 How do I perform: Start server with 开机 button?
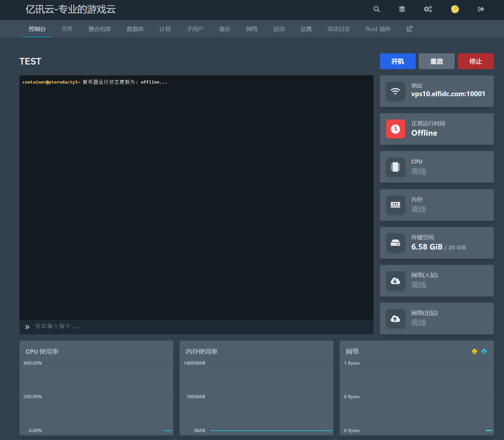398,61
